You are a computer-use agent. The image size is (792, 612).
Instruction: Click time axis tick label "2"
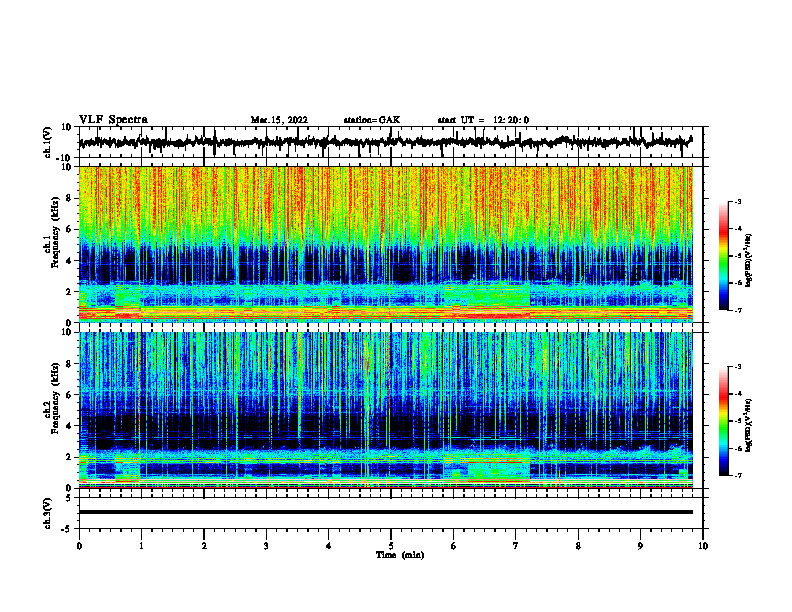204,546
